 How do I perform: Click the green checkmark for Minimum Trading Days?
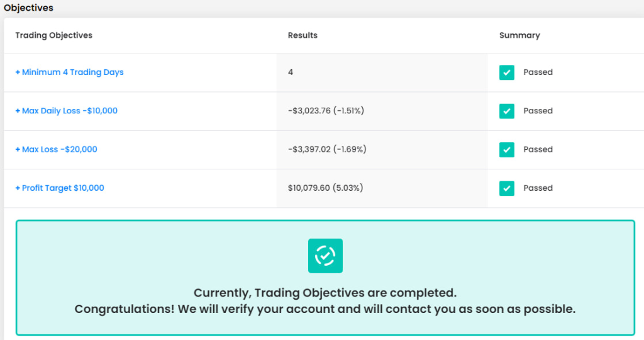507,72
